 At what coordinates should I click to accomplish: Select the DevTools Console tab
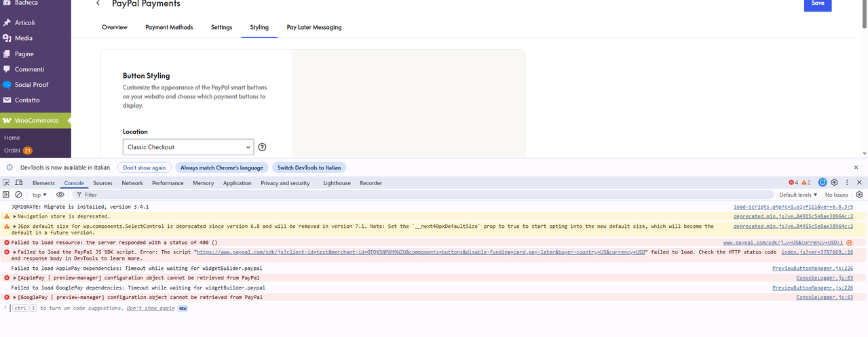pyautogui.click(x=74, y=183)
